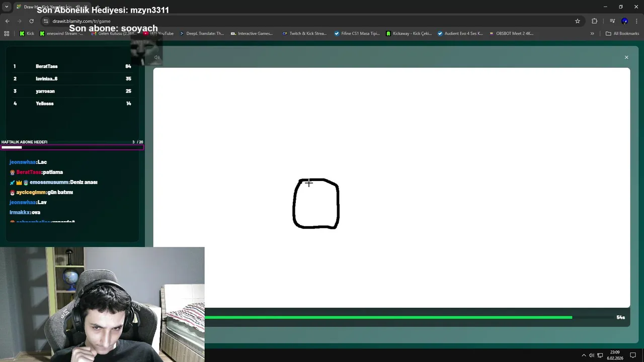Image resolution: width=644 pixels, height=362 pixels.
Task: Show hidden system tray icons
Action: (x=584, y=355)
